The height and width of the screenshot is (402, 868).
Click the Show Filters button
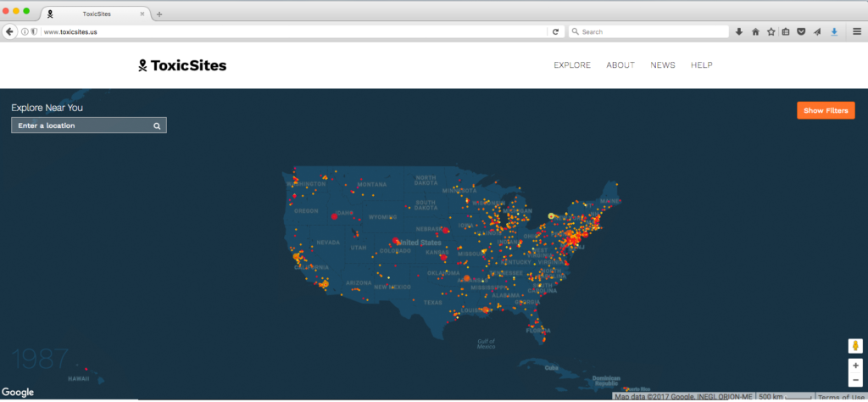826,110
